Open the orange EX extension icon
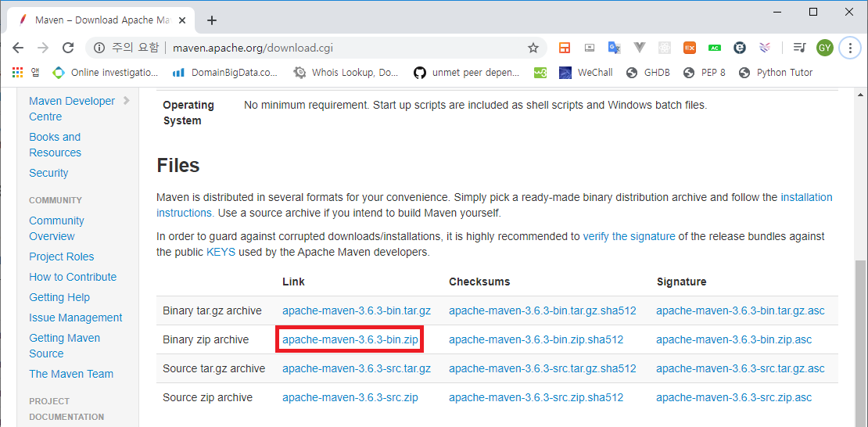This screenshot has height=427, width=868. 689,48
